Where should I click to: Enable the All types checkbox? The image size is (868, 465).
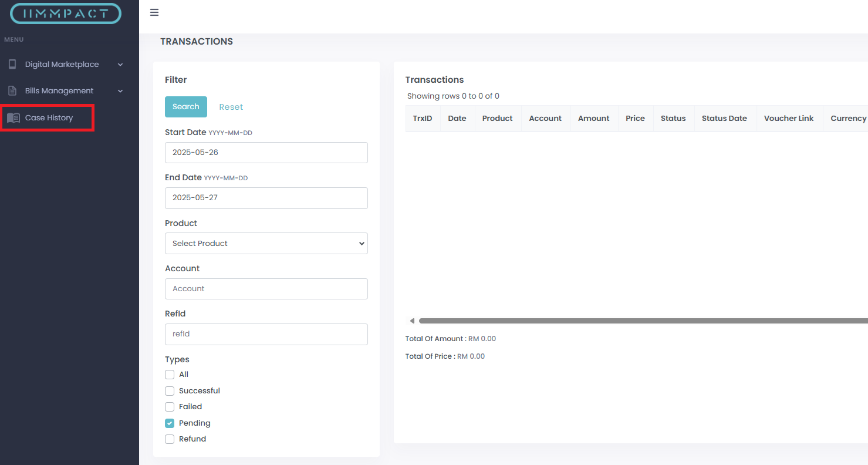click(170, 375)
